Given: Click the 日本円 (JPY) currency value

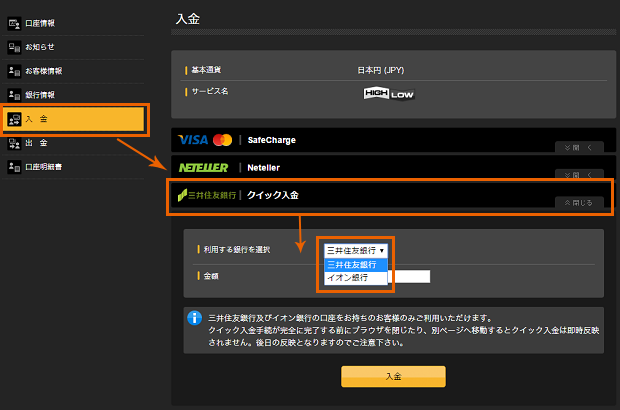Looking at the screenshot, I should click(381, 70).
